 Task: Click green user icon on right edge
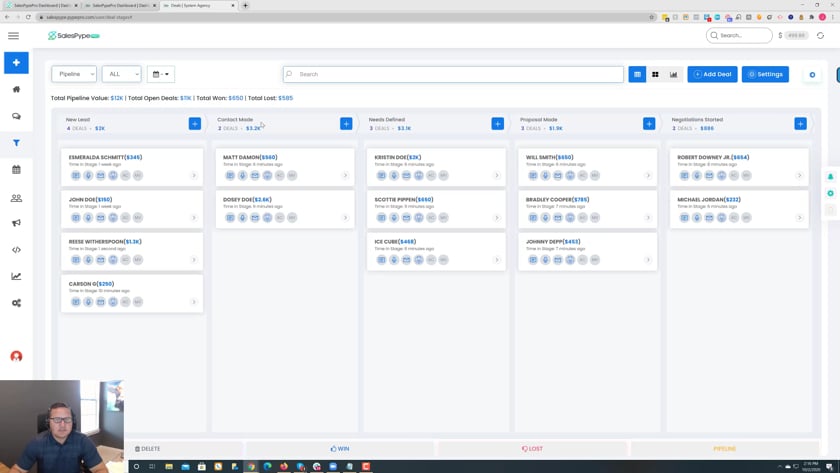tap(830, 176)
